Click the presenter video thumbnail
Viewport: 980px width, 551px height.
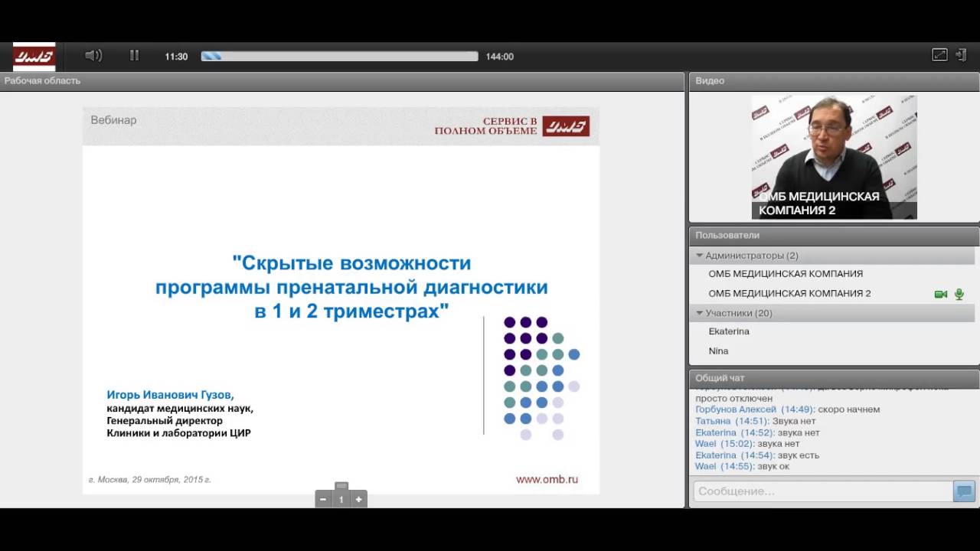[834, 158]
